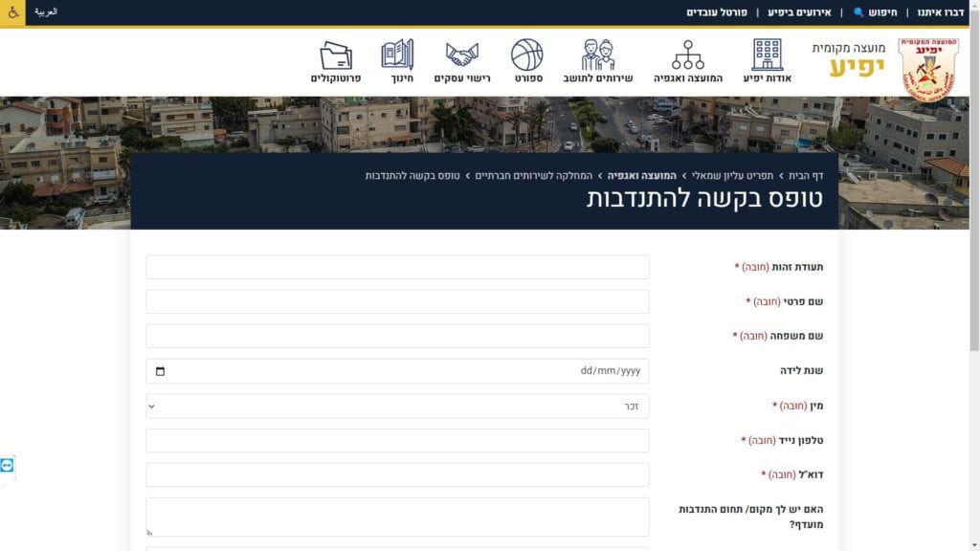Open the פרוטוקולים folder icon
The width and height of the screenshot is (980, 551).
[336, 55]
